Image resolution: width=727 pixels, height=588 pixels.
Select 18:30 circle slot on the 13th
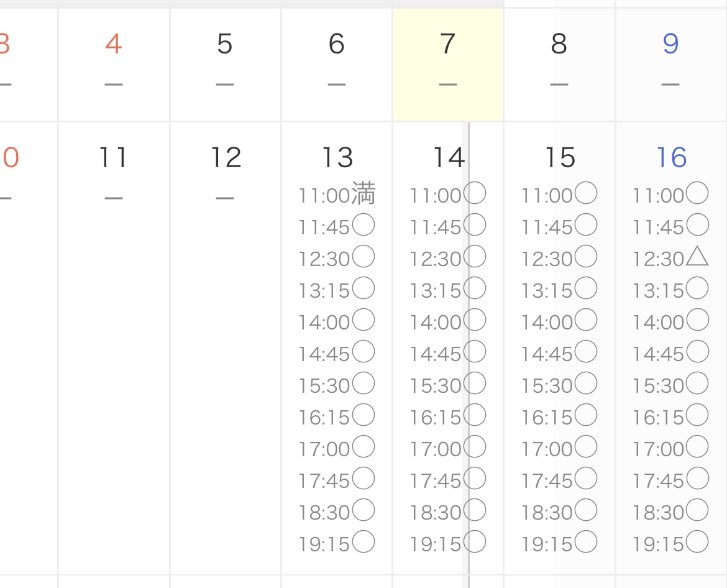363,511
